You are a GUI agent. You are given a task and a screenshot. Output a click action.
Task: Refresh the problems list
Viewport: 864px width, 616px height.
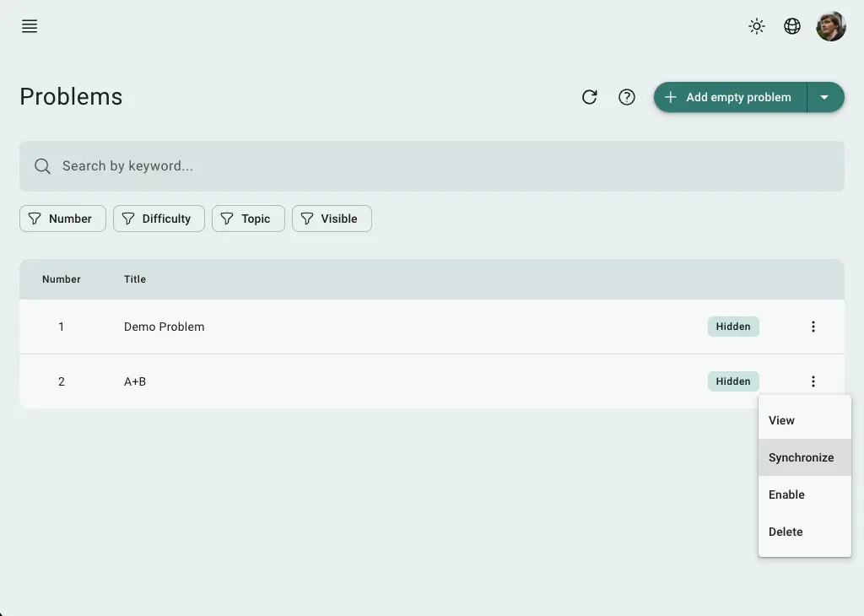(590, 97)
